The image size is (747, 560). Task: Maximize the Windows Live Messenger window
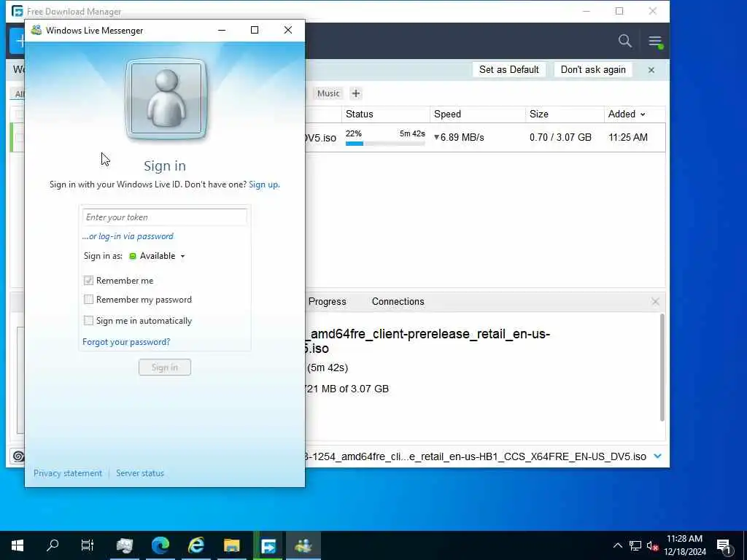click(255, 30)
